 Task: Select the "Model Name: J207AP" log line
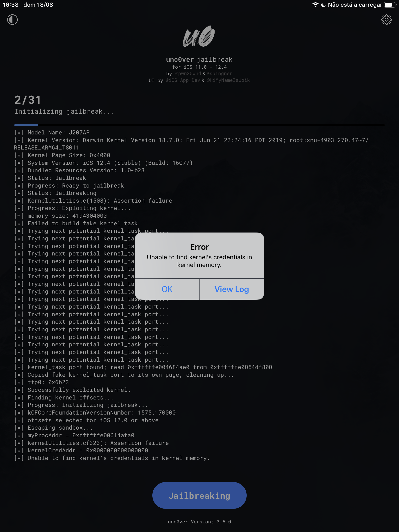[52, 133]
